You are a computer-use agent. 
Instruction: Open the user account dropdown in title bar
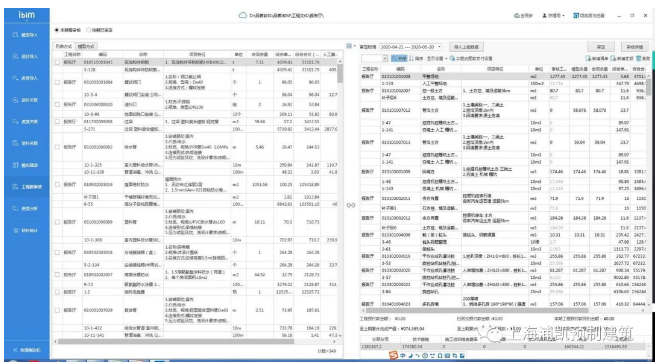tap(553, 16)
